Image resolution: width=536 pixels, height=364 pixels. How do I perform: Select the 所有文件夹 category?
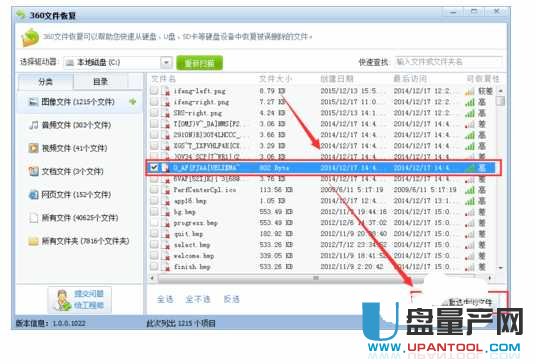(x=79, y=241)
